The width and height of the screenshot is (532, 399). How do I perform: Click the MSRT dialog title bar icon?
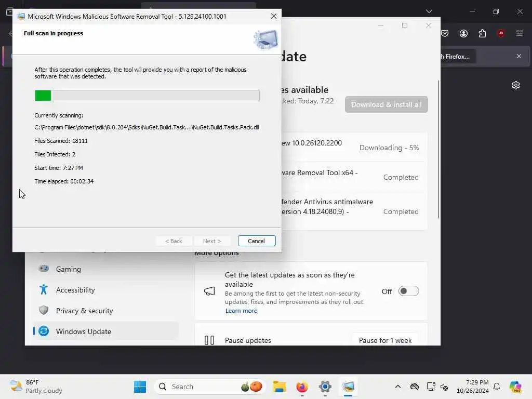[21, 16]
